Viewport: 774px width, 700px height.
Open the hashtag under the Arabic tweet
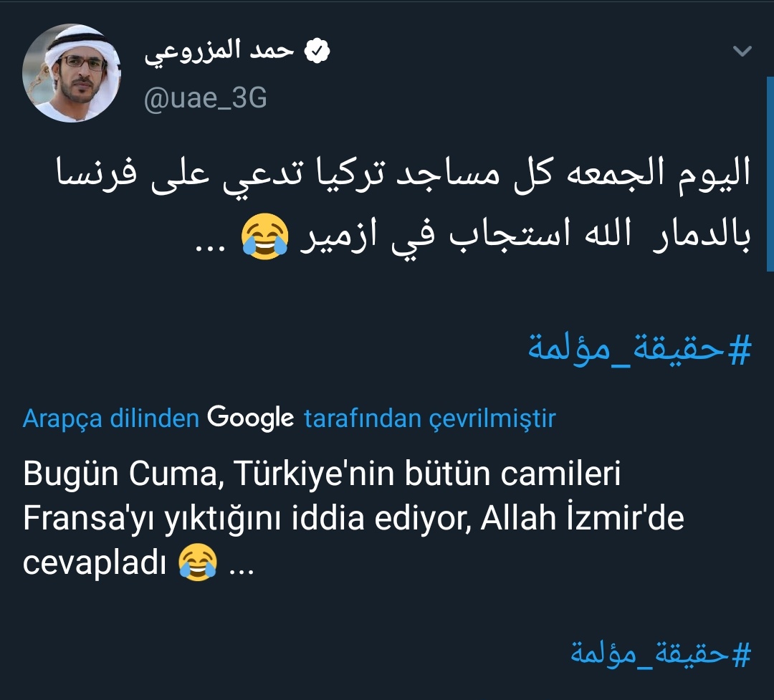click(639, 348)
